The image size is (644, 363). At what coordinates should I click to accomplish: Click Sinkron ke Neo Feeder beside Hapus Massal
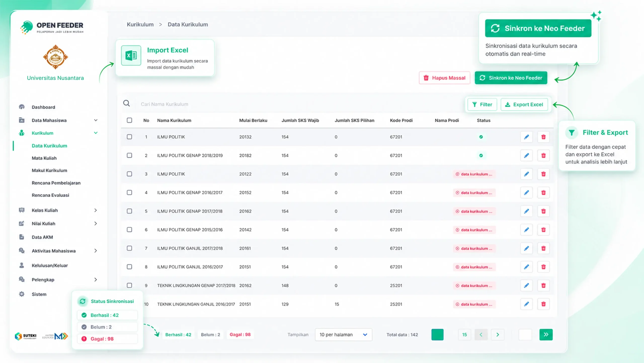point(511,78)
